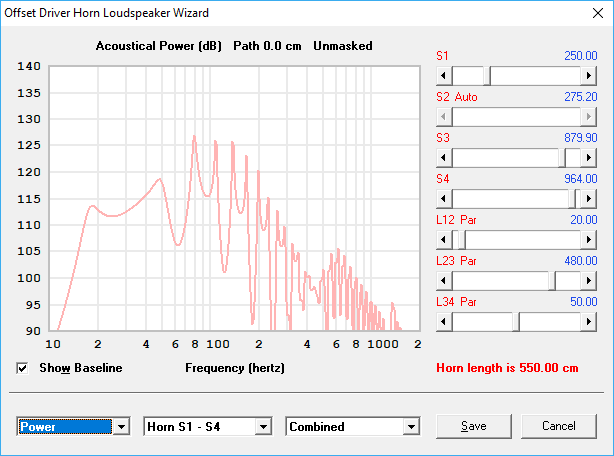Click inside the acoustical power response chart
Screen dimensions: 614x456
point(234,198)
